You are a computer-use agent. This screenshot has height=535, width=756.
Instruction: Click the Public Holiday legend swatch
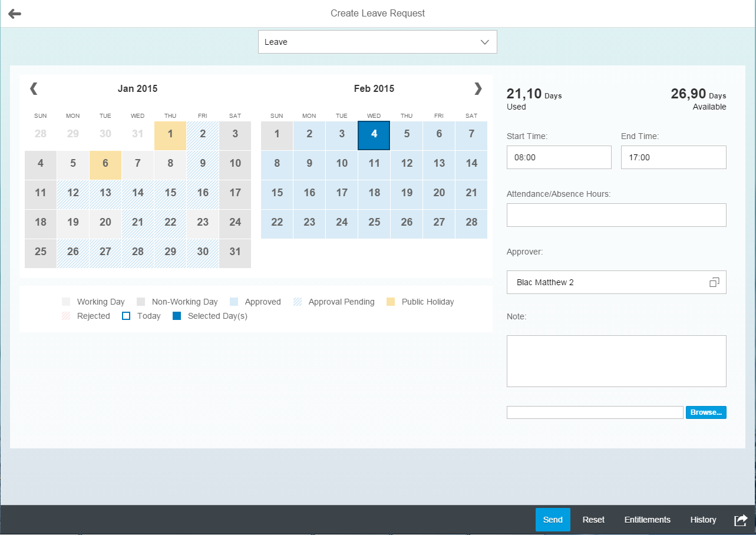[x=391, y=302]
